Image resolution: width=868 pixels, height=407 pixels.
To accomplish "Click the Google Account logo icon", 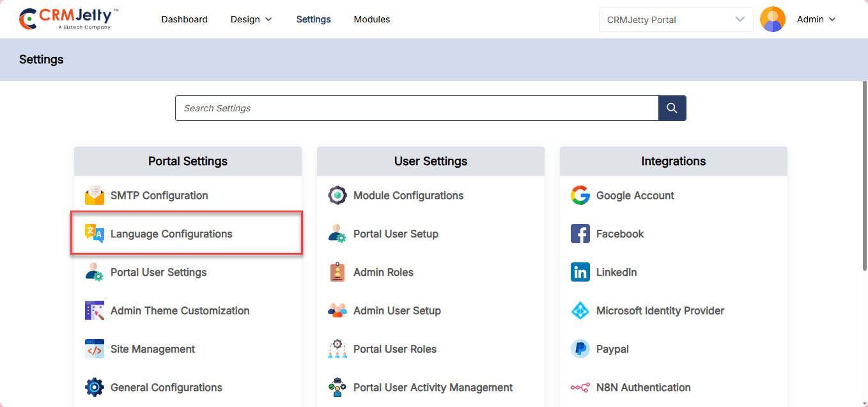I will 580,195.
